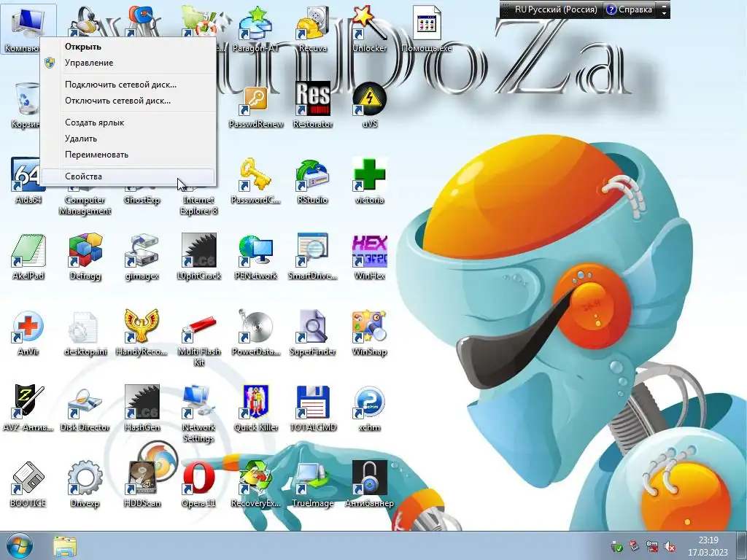Open the Unlocker desktop icon
Screen dimensions: 747x560
pos(369,28)
